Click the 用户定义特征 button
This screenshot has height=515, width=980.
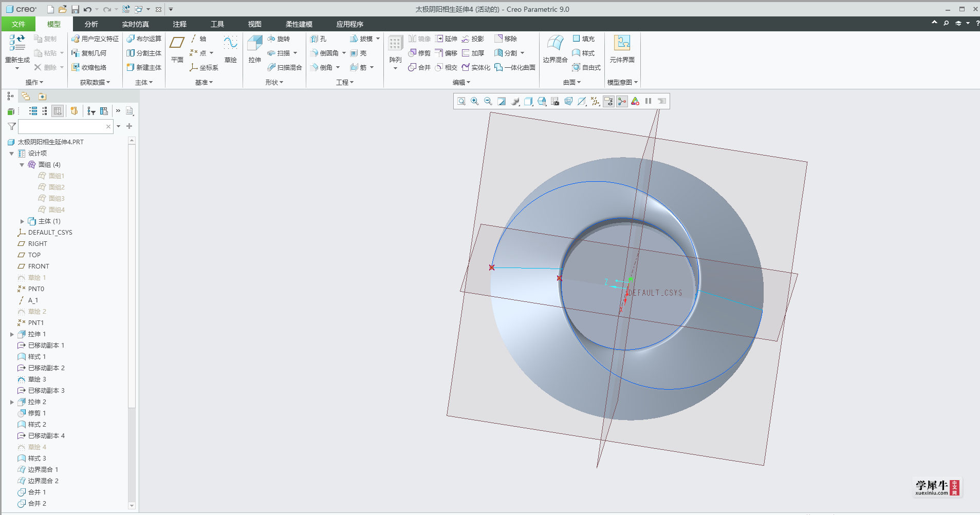(95, 39)
